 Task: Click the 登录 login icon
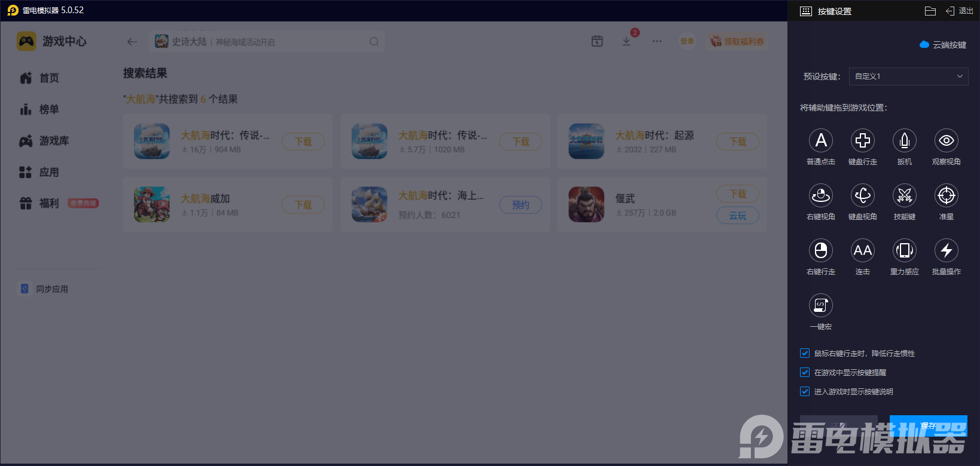pos(687,41)
